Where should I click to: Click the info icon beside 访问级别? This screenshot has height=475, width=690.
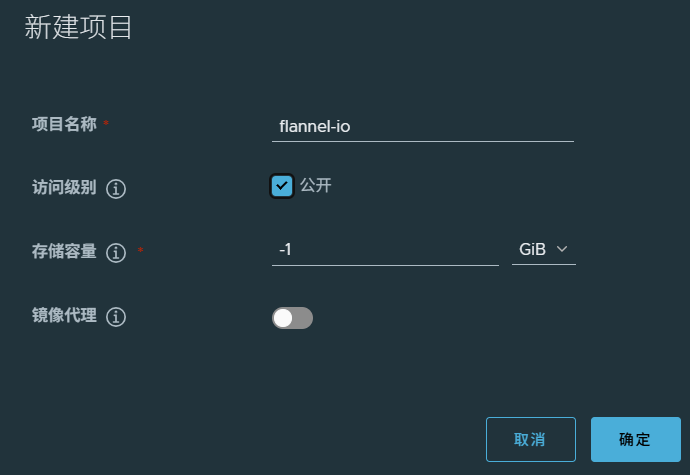coord(116,189)
